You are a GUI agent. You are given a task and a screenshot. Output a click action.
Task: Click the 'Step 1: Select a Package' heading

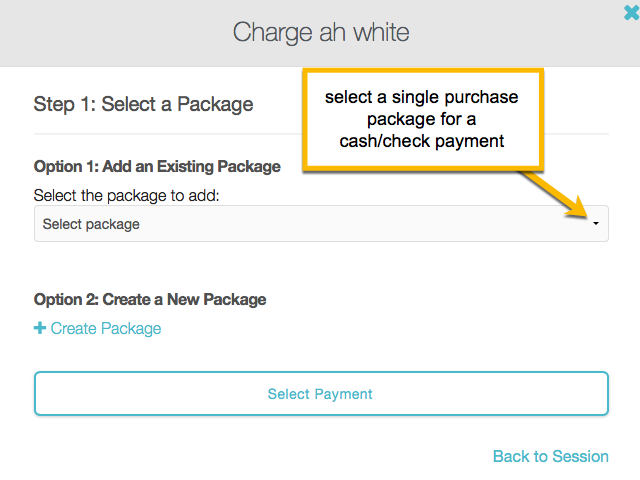point(143,104)
